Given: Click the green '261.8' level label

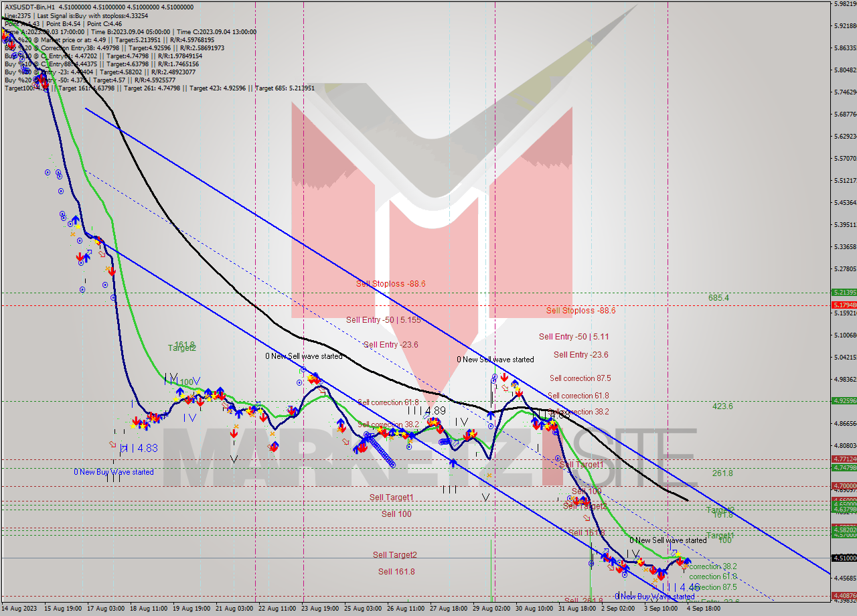Looking at the screenshot, I should coord(722,473).
